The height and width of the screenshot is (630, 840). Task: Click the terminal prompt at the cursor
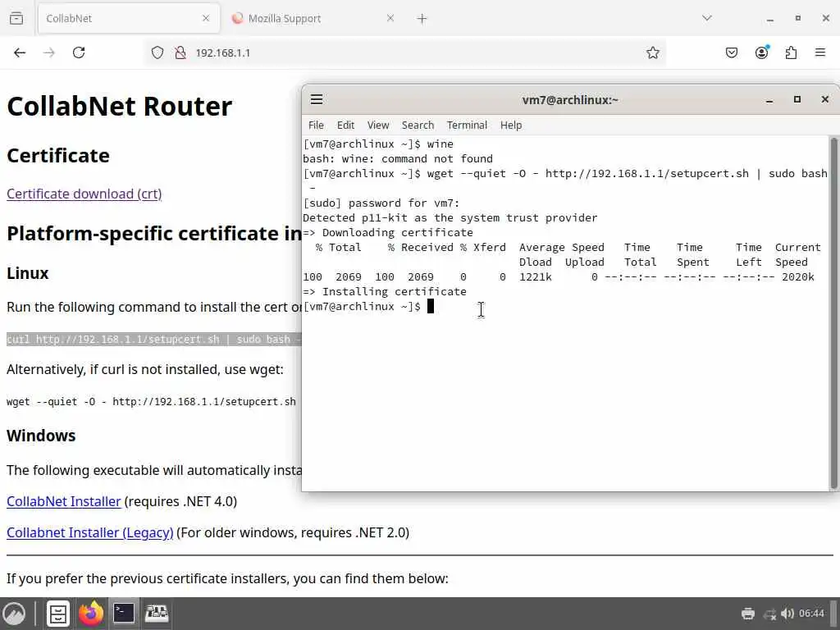pos(430,307)
